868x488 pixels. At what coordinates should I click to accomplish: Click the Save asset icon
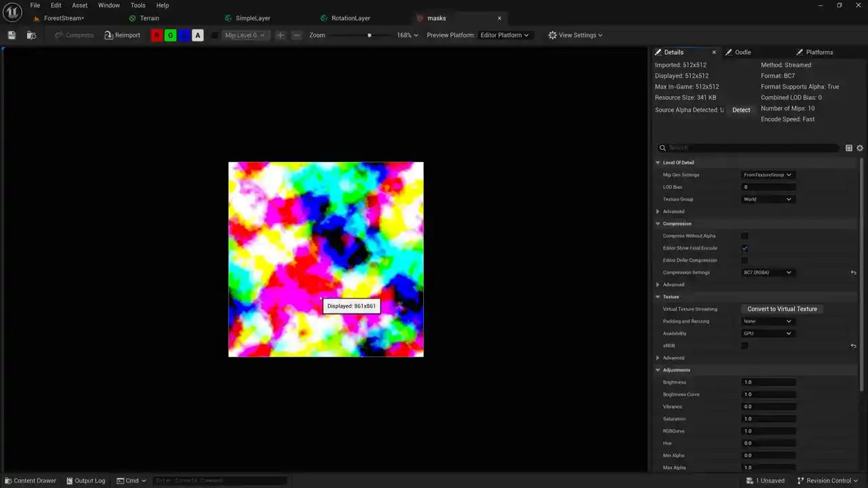coord(12,35)
